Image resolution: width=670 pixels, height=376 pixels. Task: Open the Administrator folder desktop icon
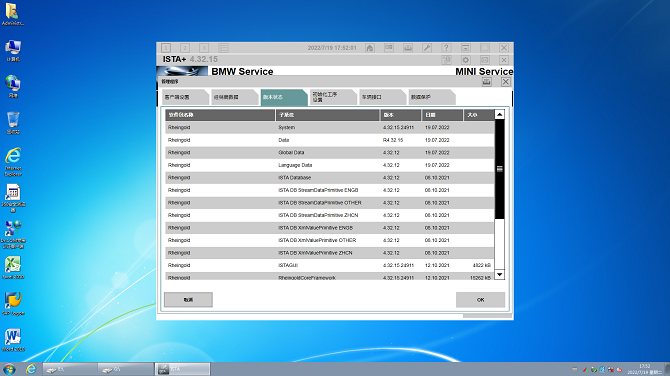tap(13, 14)
